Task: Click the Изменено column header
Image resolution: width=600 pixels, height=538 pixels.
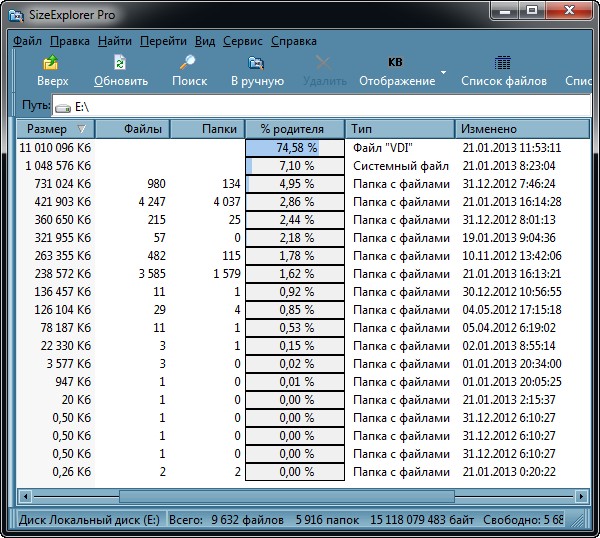Action: point(520,129)
